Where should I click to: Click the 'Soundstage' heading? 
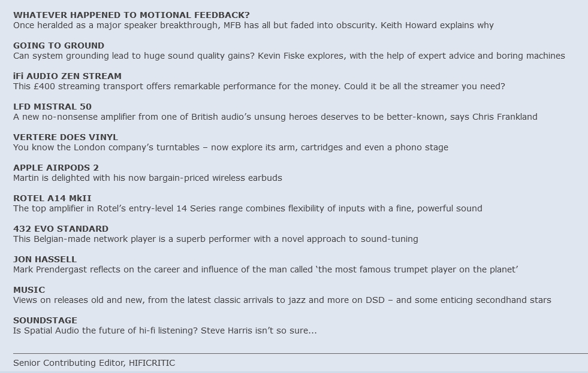tap(45, 320)
